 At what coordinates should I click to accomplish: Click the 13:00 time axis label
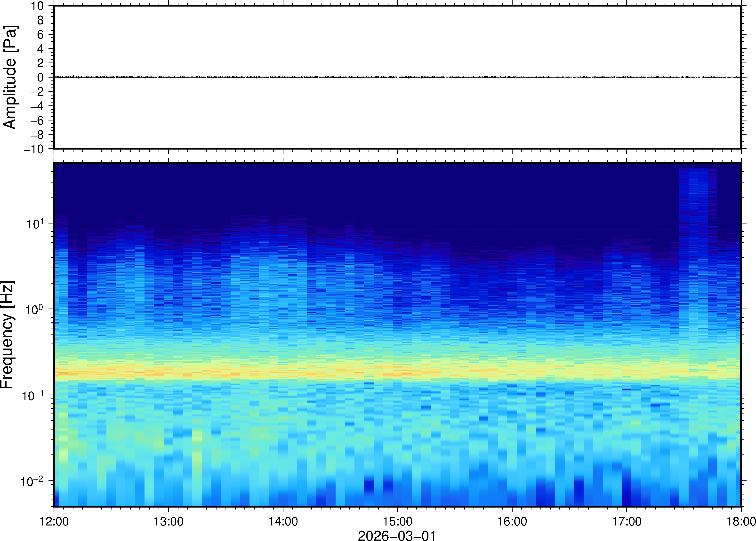click(x=168, y=521)
